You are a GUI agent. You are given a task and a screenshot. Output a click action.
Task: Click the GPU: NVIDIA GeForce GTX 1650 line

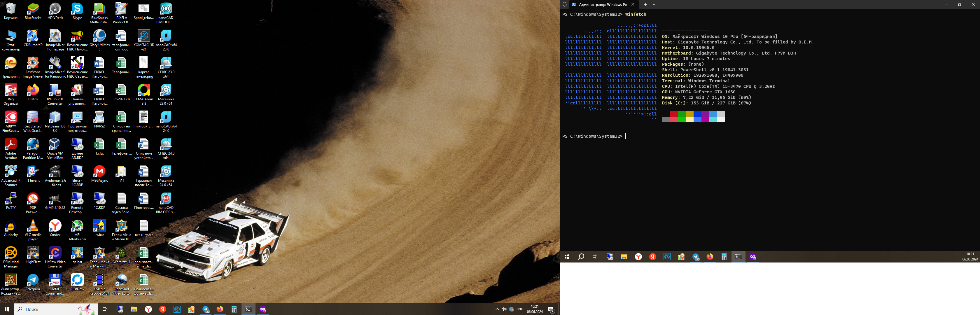(x=699, y=92)
